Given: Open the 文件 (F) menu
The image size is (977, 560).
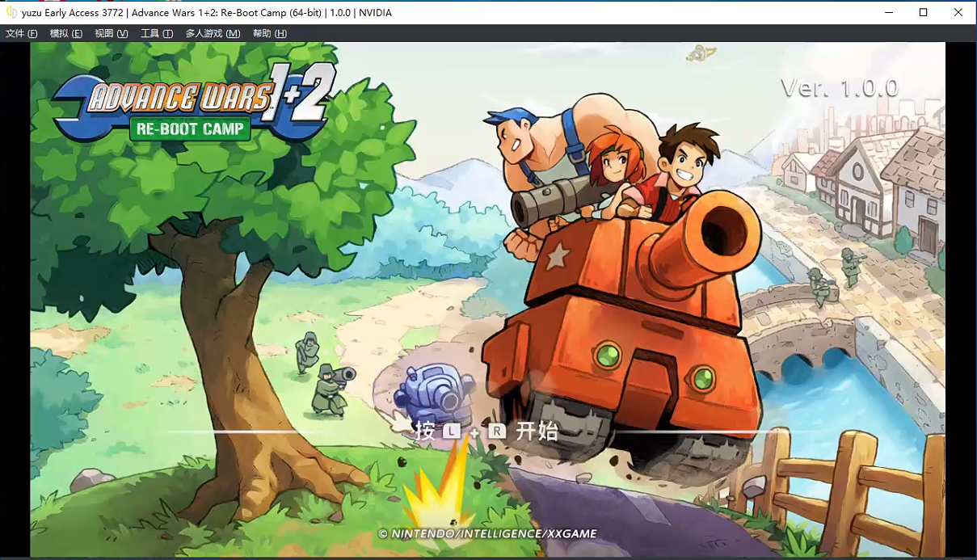Looking at the screenshot, I should coord(22,33).
